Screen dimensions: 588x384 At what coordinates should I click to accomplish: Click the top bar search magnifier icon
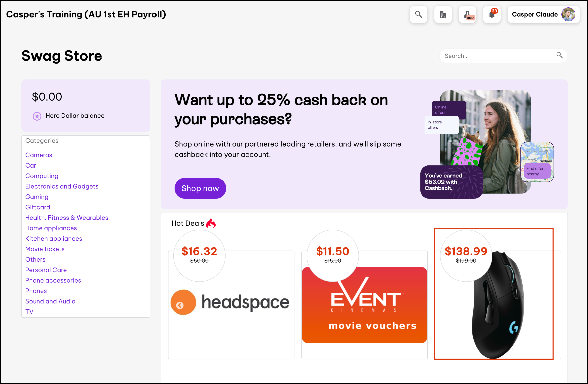click(418, 14)
